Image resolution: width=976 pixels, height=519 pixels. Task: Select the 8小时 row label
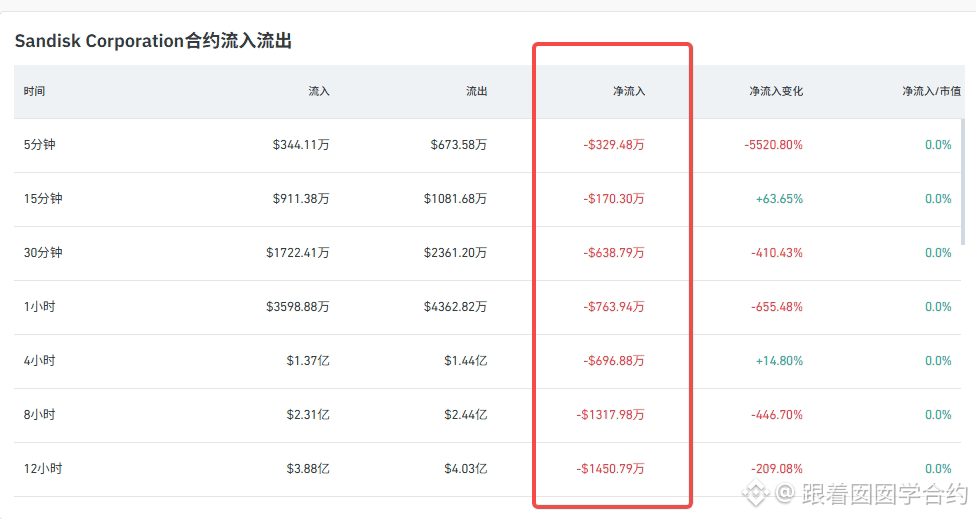40,414
